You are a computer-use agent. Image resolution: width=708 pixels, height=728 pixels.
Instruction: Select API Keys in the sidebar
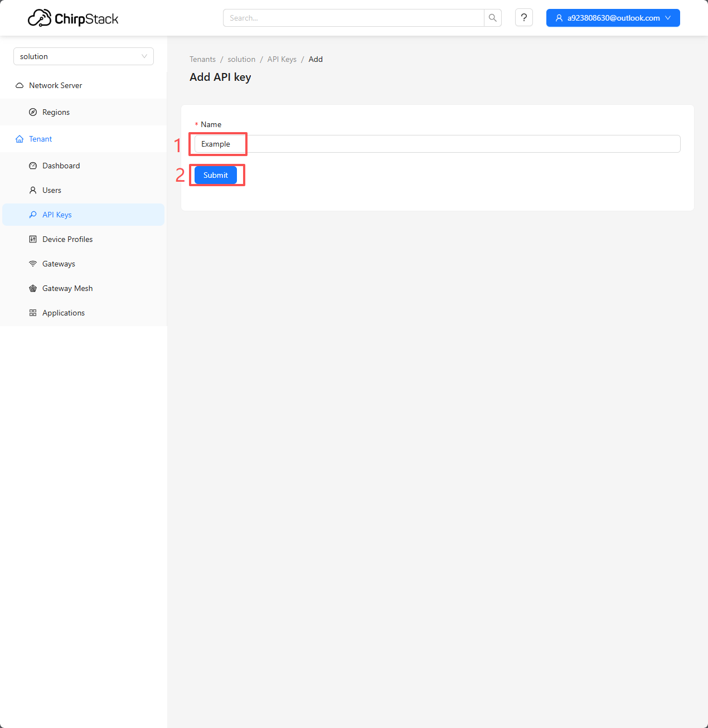tap(57, 215)
